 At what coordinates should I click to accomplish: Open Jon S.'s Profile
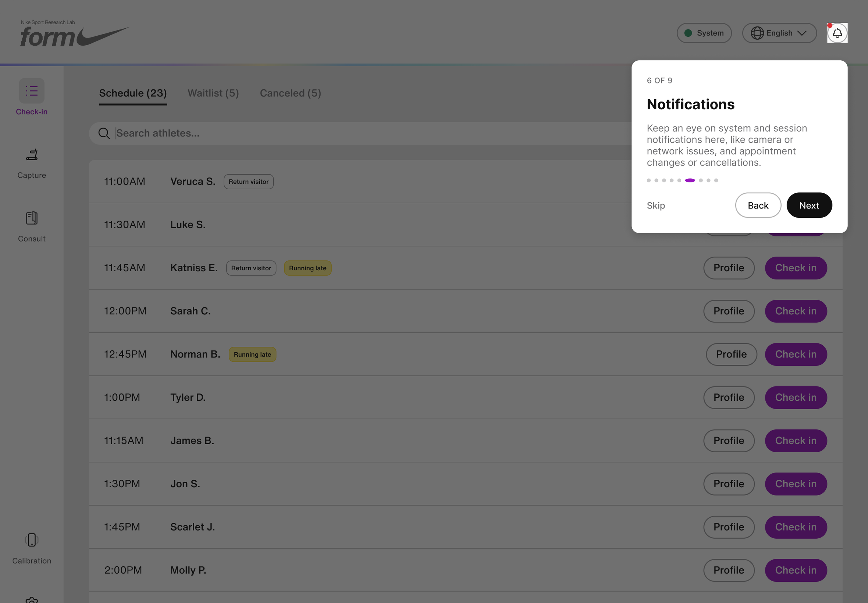click(729, 484)
